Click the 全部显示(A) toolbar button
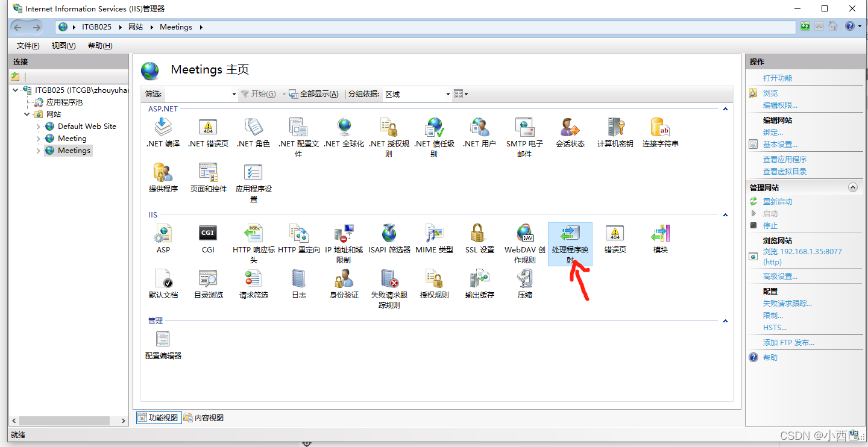 [313, 94]
